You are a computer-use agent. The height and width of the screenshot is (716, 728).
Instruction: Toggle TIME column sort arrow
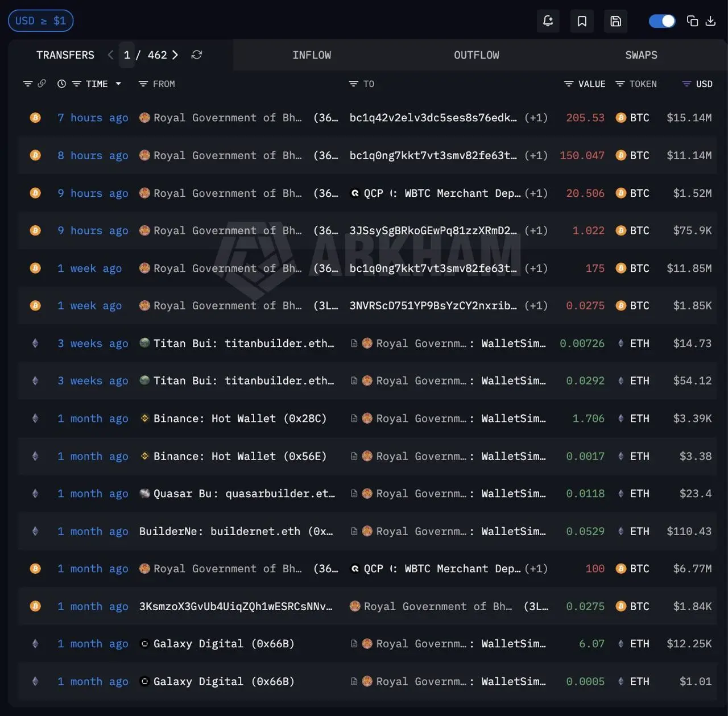(118, 84)
